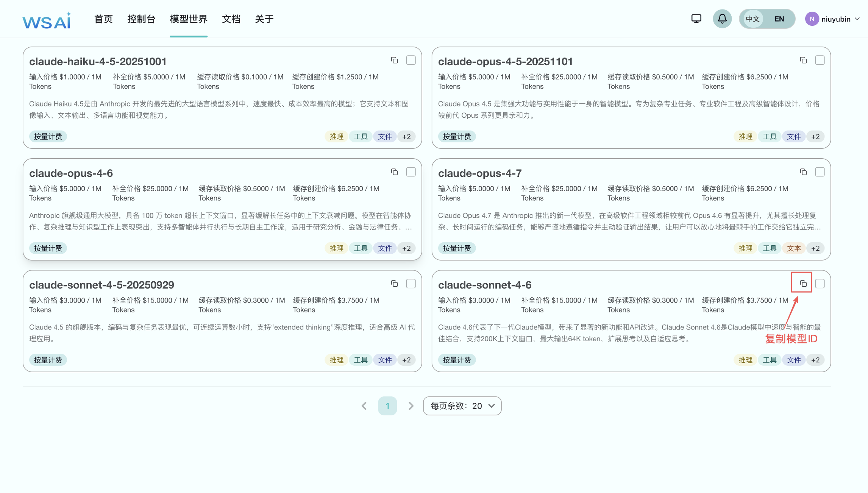Click 推理 tag on claude-sonnet-4-6
Viewport: 868px width, 493px height.
[x=745, y=360]
